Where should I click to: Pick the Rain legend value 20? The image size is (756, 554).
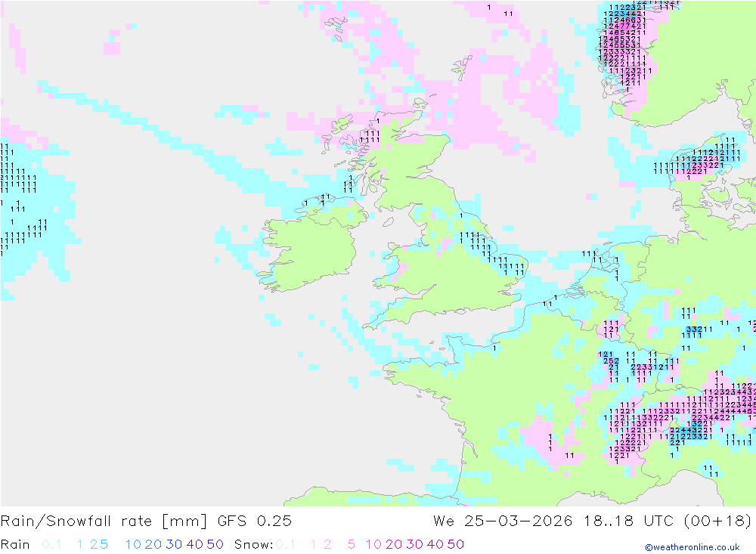153,544
